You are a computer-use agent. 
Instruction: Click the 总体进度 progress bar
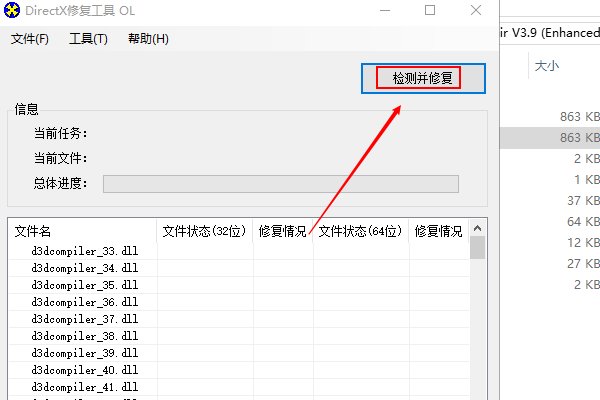pos(281,184)
